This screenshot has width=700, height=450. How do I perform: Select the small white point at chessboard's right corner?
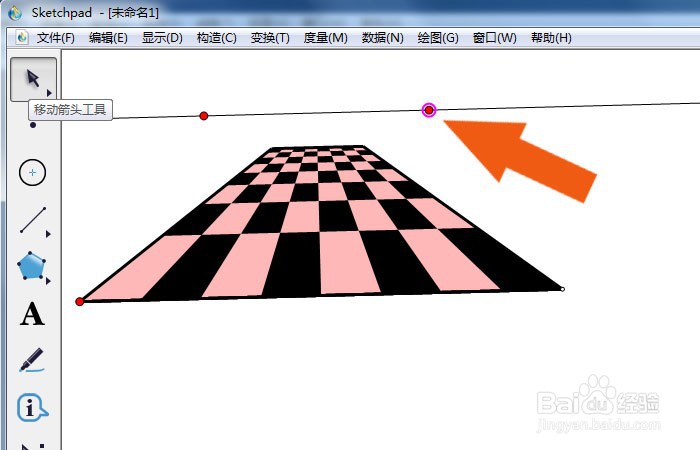(x=562, y=289)
